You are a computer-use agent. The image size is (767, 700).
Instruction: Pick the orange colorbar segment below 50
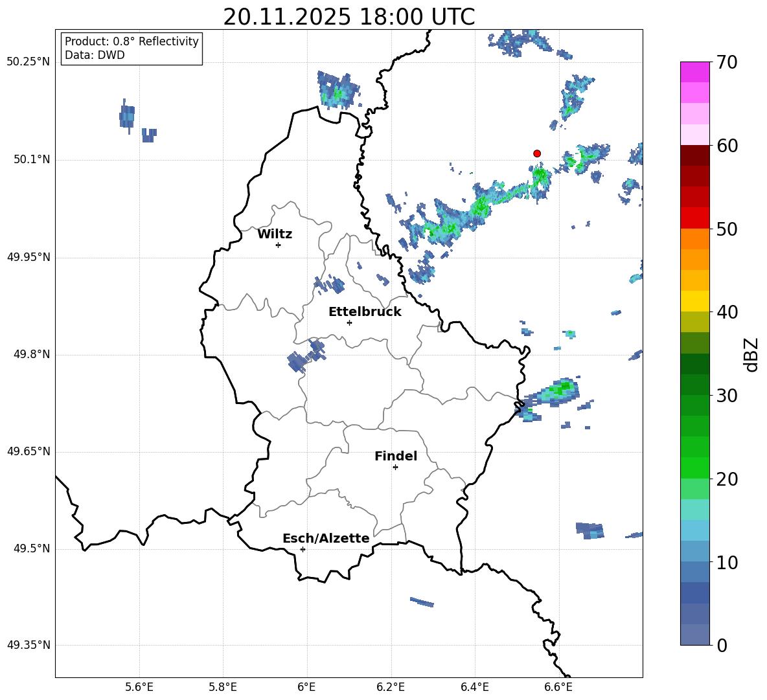(x=695, y=238)
